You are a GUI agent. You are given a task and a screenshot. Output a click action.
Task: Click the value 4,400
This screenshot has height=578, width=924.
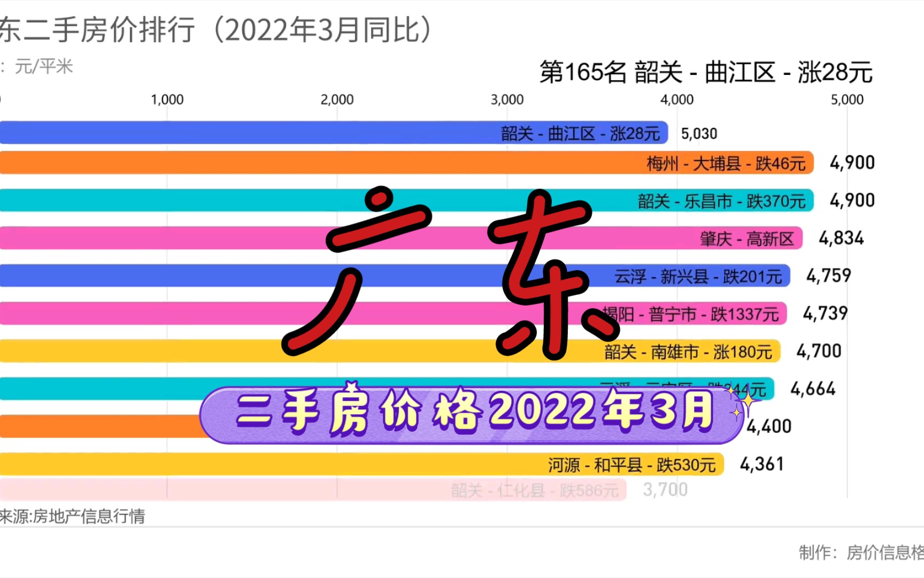tap(769, 427)
